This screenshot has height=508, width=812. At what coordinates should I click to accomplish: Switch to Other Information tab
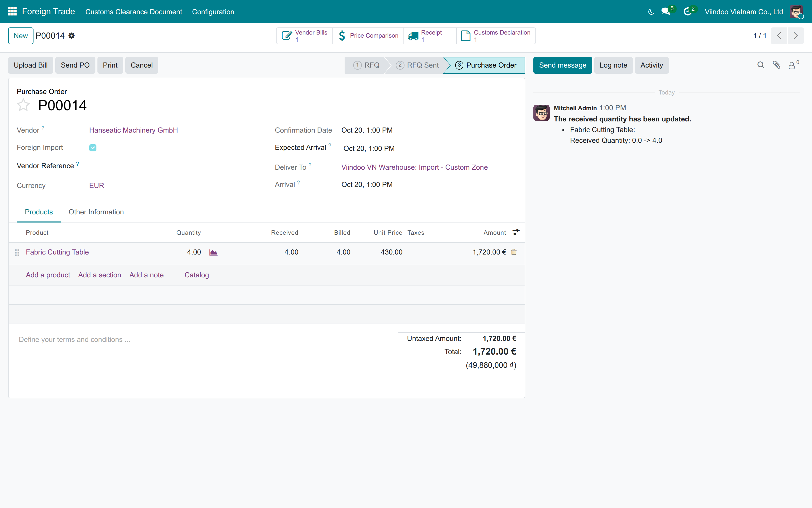[96, 212]
